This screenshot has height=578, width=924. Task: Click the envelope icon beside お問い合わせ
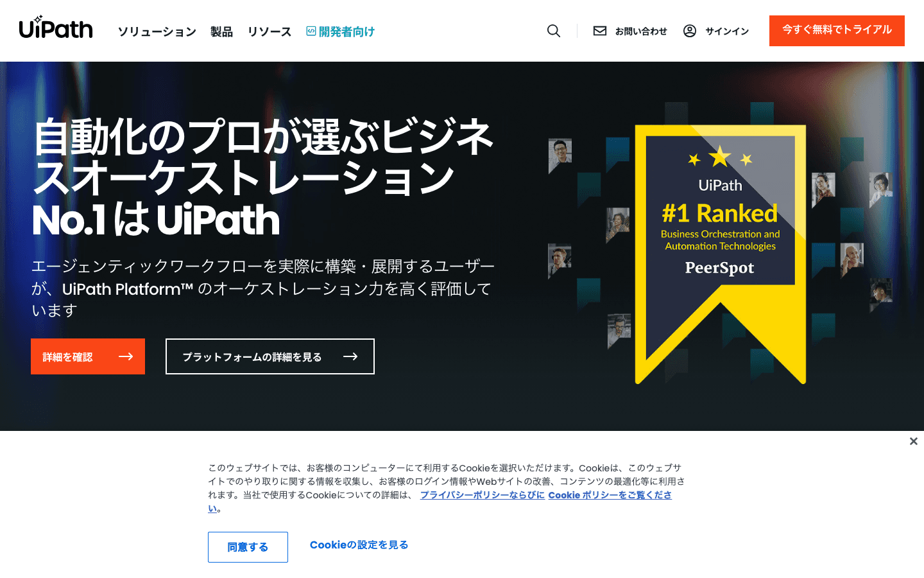[600, 31]
